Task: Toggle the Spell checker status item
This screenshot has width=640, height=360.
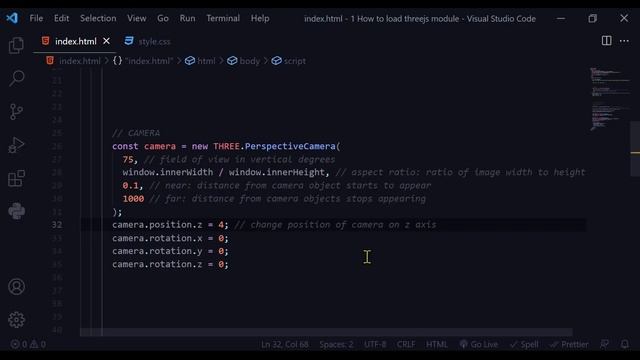Action: (x=524, y=344)
